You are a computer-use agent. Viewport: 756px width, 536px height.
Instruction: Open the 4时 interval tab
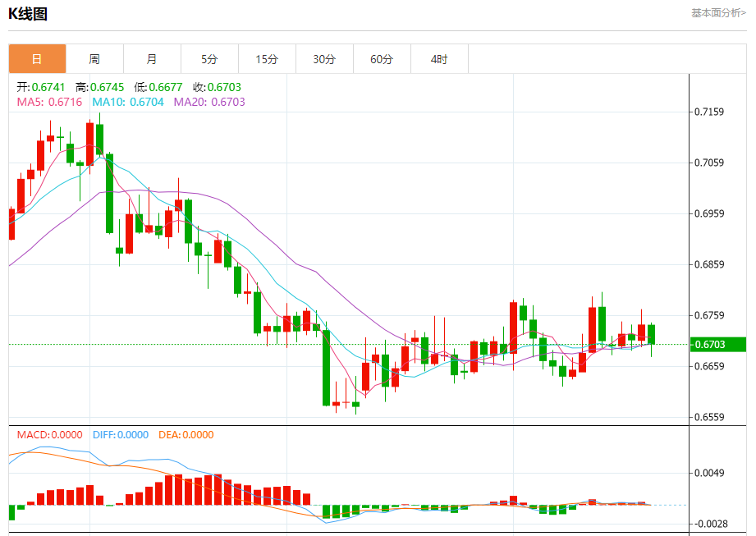(439, 59)
